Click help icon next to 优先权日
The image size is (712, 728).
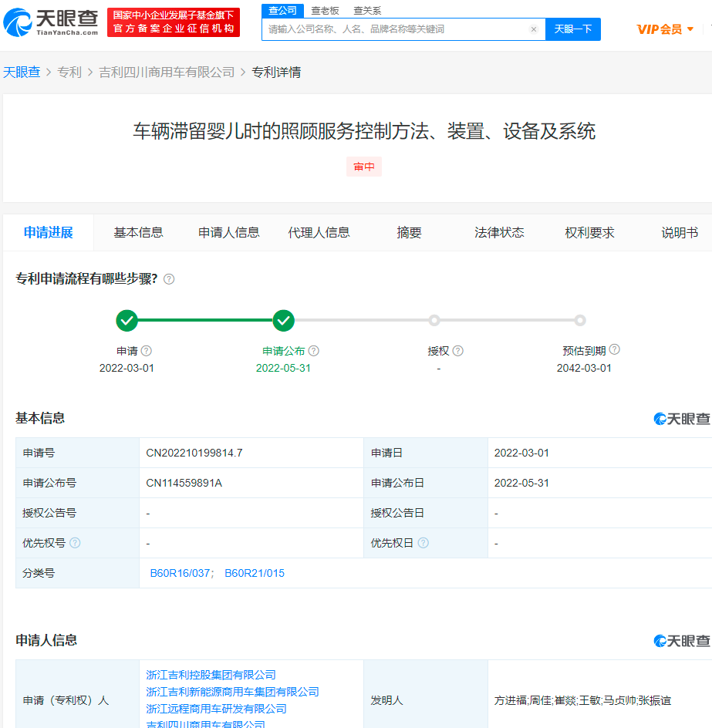(x=423, y=543)
